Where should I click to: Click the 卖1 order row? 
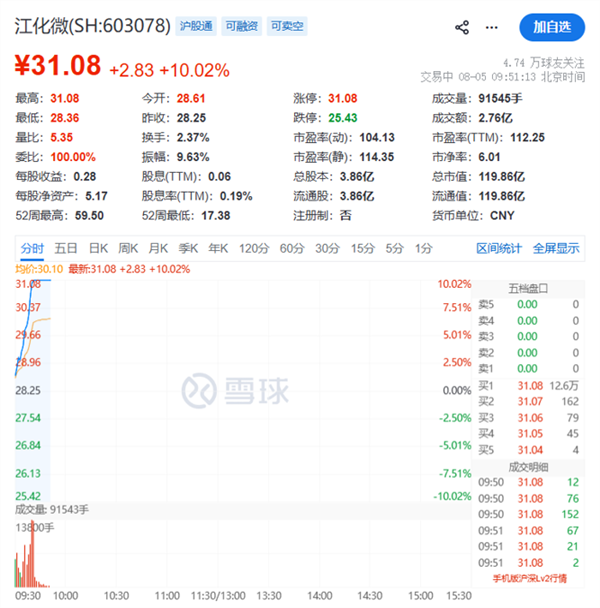click(528, 369)
